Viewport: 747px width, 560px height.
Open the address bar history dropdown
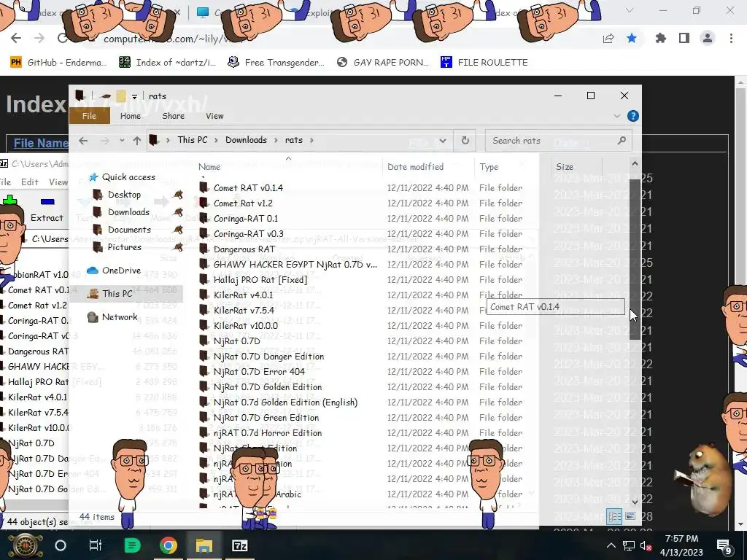pos(443,141)
